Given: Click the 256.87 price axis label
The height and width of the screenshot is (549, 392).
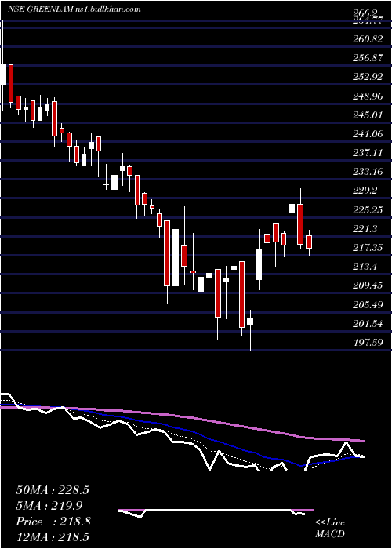Looking at the screenshot, I should (367, 58).
